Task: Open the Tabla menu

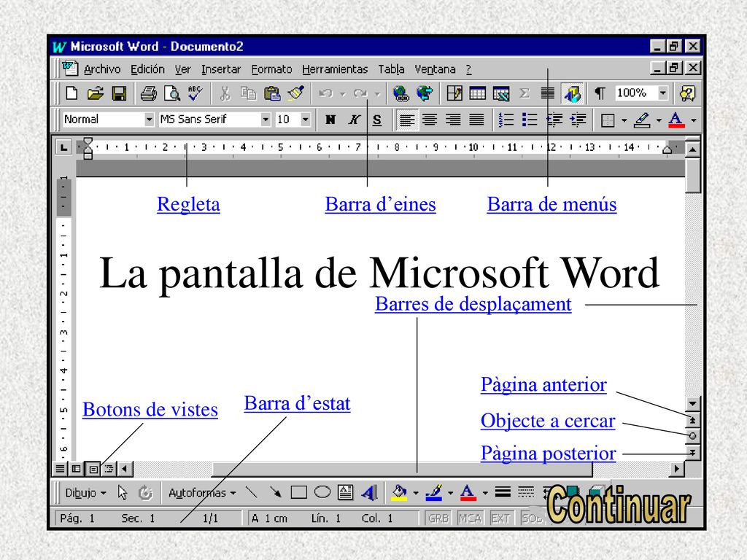Action: tap(391, 69)
